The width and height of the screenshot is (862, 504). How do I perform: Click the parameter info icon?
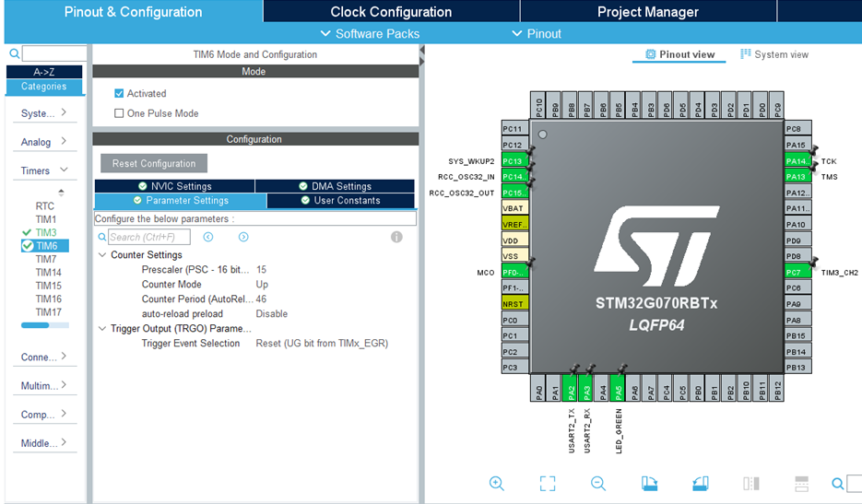click(396, 237)
